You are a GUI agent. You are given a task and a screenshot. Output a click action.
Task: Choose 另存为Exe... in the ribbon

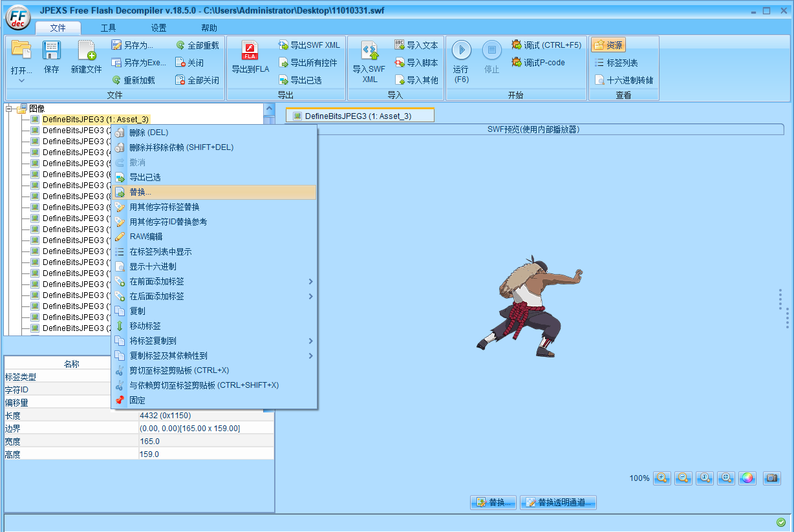tap(138, 63)
